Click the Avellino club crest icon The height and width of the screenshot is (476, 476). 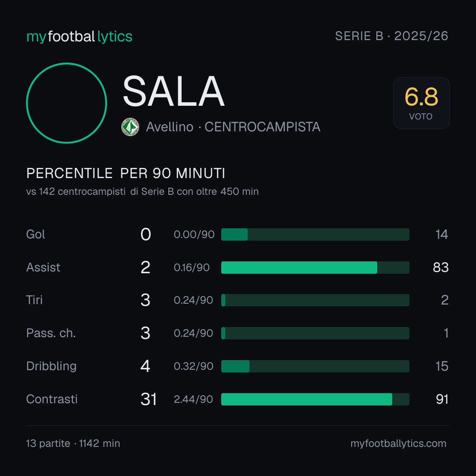[130, 127]
